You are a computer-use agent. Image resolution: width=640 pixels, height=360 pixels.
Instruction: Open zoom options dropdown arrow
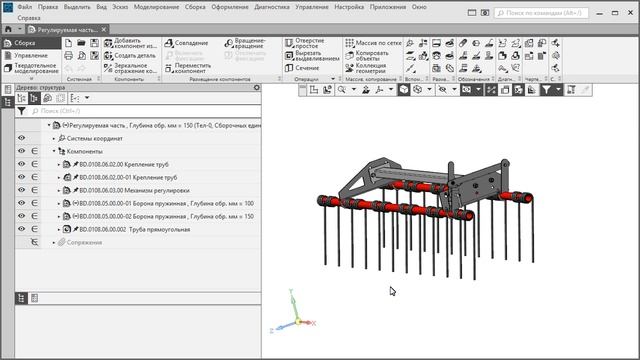[x=354, y=90]
